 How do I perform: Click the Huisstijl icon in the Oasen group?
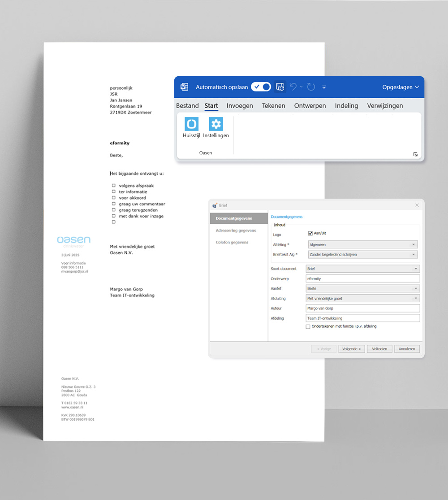(x=191, y=124)
